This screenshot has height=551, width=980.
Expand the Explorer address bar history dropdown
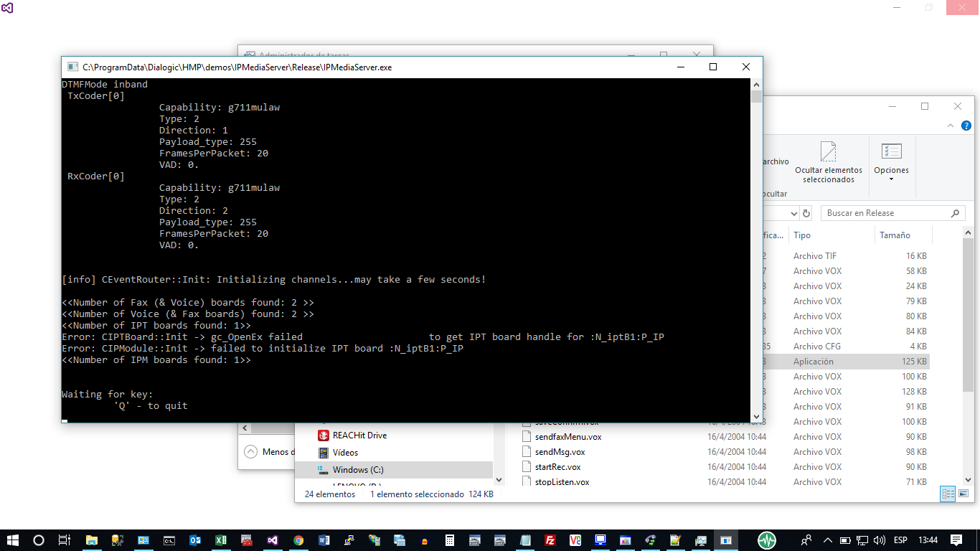793,214
